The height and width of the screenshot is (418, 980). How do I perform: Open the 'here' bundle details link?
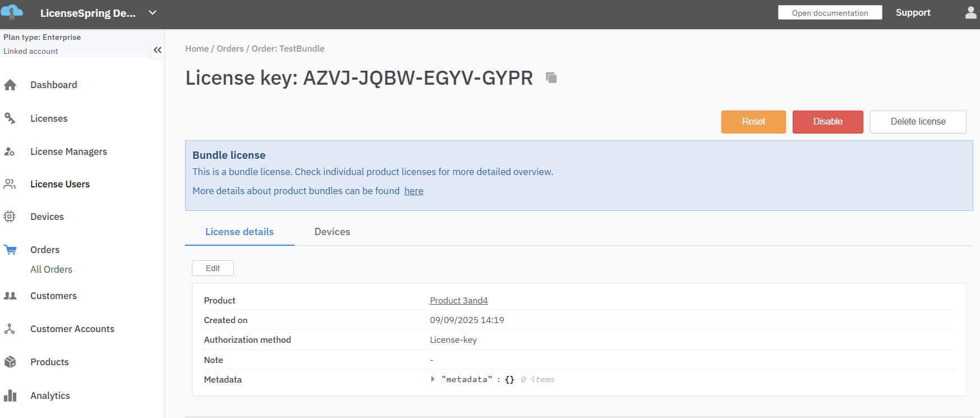[413, 191]
